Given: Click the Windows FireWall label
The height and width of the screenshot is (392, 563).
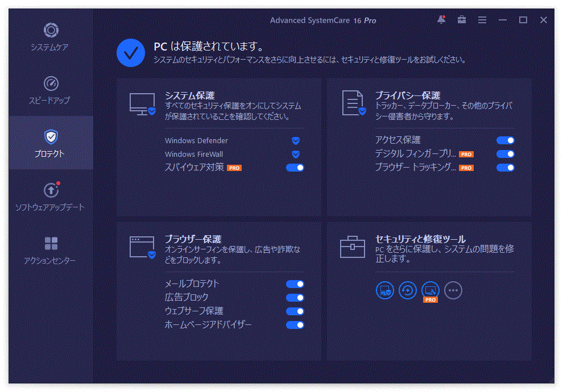Looking at the screenshot, I should coord(194,154).
